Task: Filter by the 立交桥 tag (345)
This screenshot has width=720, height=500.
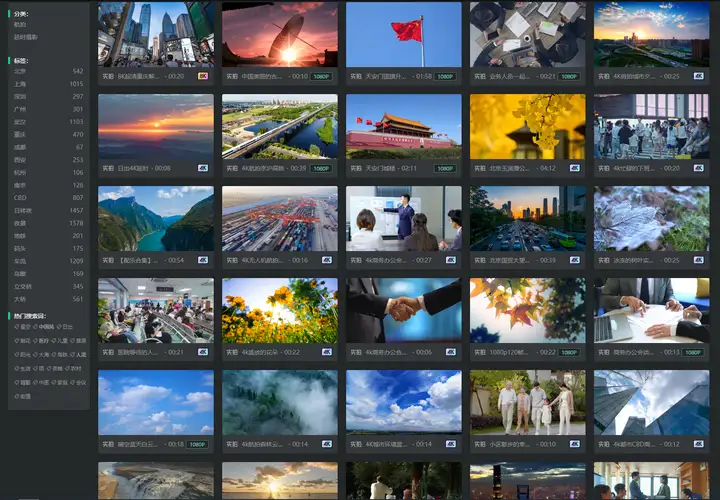Action: pos(48,287)
